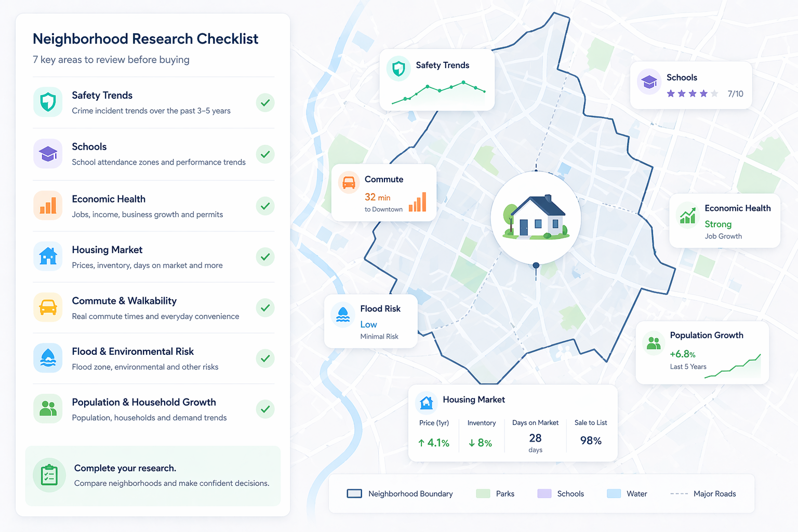Click the +6.8% population growth value
The image size is (798, 532).
tap(683, 354)
